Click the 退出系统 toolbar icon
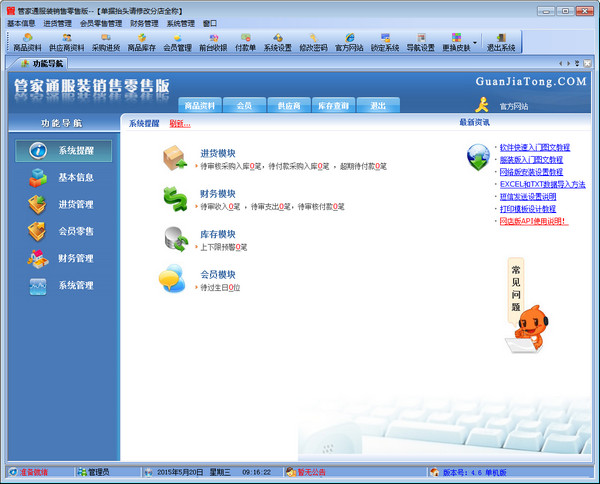 click(x=501, y=42)
